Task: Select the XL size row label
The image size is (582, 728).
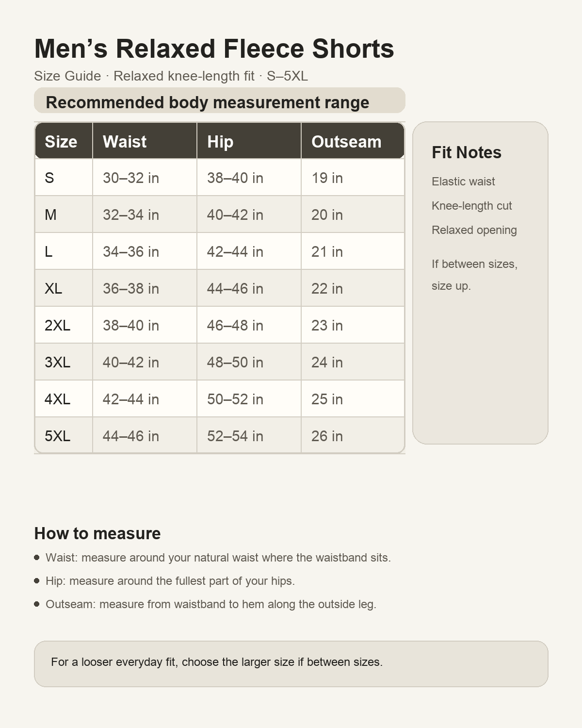Action: (64, 288)
